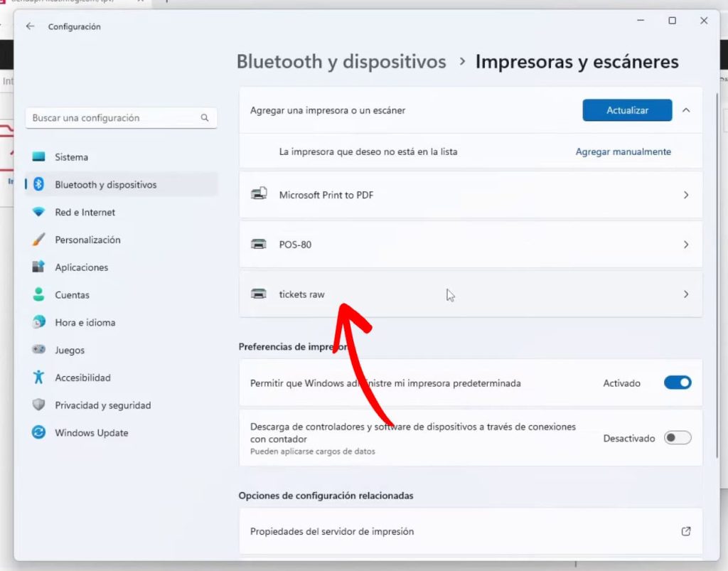The image size is (728, 571).
Task: Collapse the Agregar una impresora section
Action: point(686,110)
